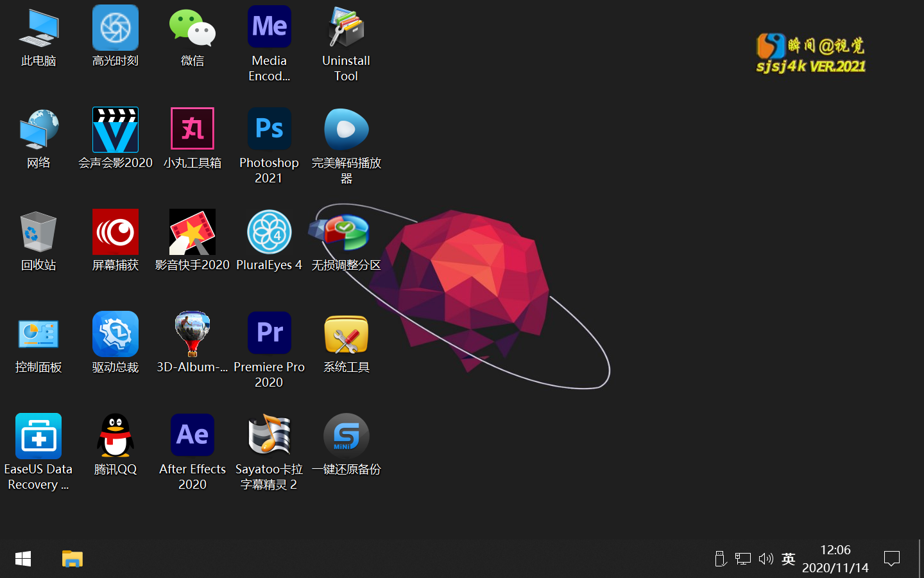Open the network tray icon
Screen dimensions: 924x578
(x=743, y=559)
